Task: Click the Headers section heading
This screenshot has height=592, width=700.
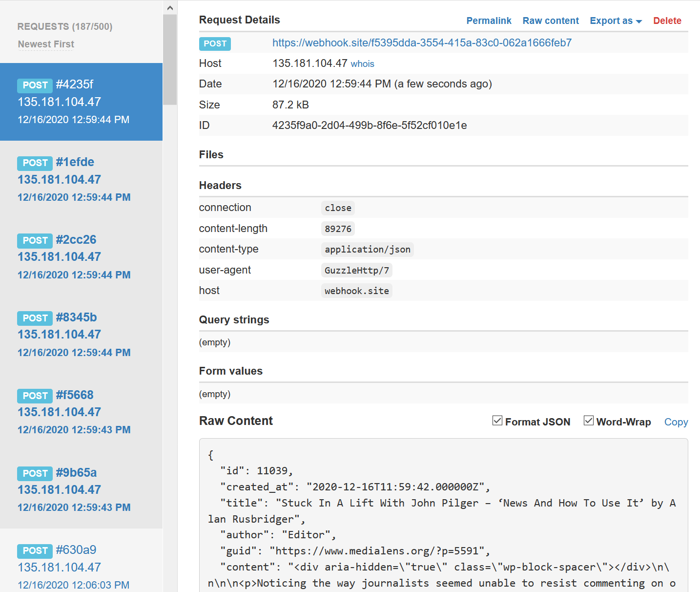Action: 220,186
